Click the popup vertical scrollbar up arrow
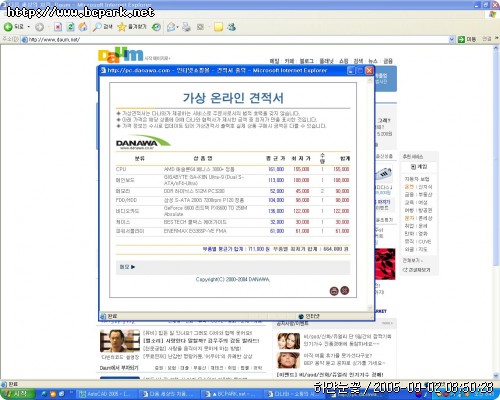 pyautogui.click(x=370, y=81)
